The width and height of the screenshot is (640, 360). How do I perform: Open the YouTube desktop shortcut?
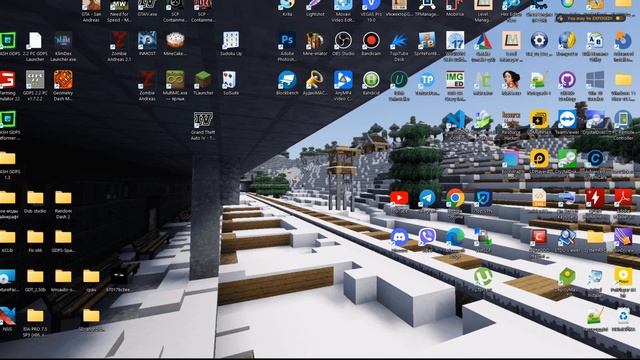pyautogui.click(x=399, y=198)
